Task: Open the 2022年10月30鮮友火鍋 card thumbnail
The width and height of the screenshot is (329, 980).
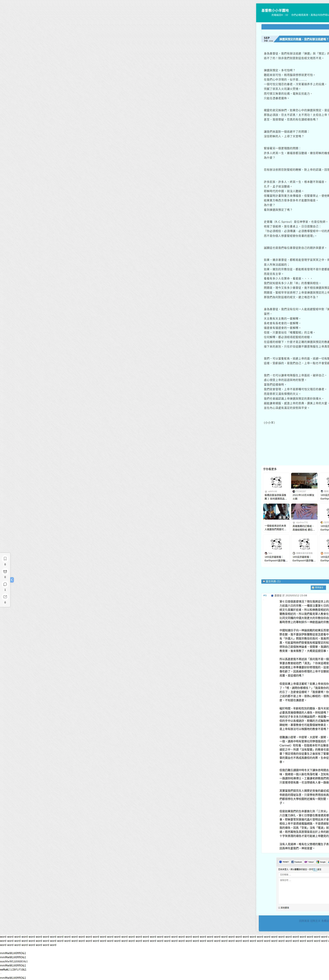Action: pyautogui.click(x=304, y=480)
